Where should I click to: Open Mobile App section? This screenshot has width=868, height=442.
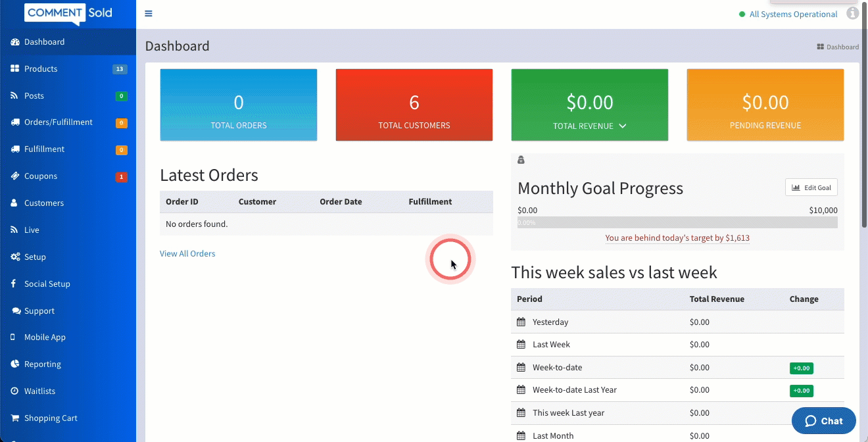45,337
